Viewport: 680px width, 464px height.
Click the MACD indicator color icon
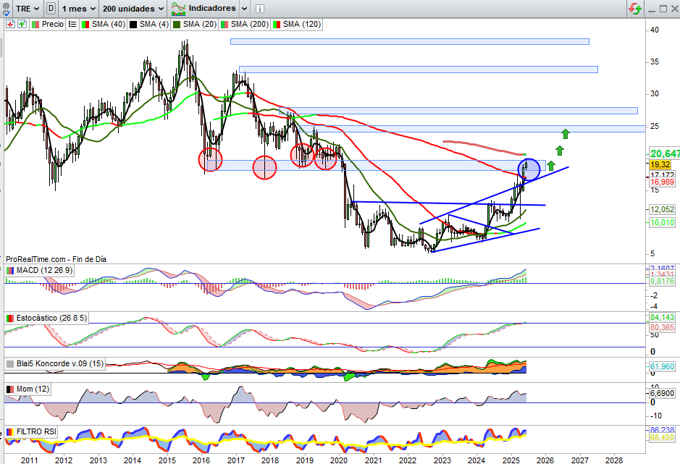tap(10, 271)
